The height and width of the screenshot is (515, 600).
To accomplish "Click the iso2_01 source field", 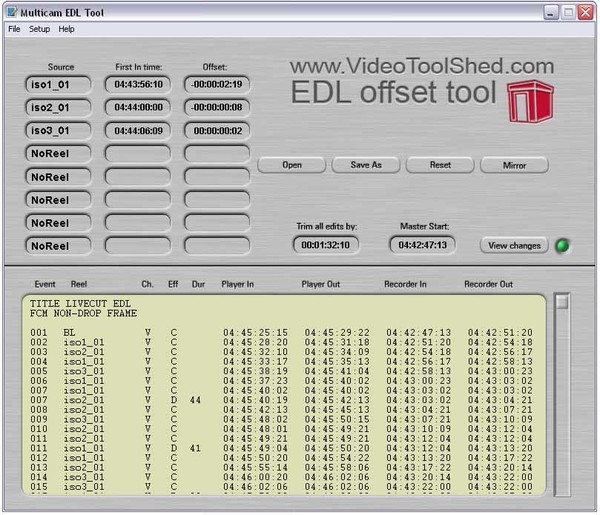I will (59, 108).
